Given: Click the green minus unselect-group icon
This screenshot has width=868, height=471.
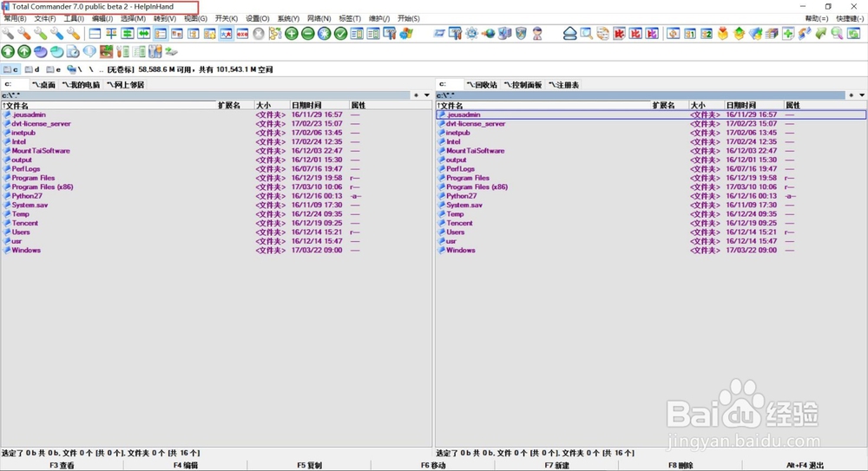Looking at the screenshot, I should 308,34.
